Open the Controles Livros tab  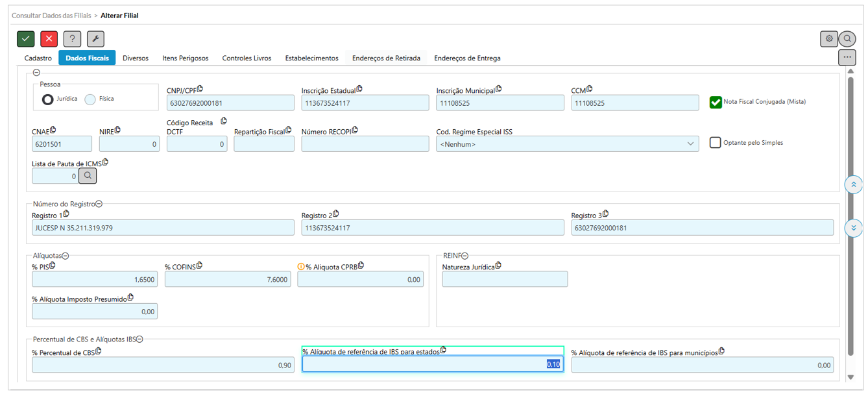pyautogui.click(x=247, y=58)
